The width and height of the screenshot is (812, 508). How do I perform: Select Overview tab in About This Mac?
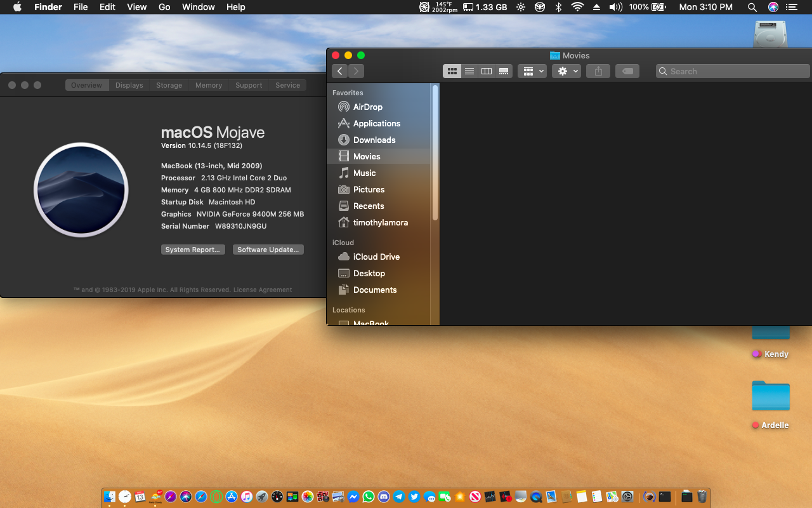[87, 85]
